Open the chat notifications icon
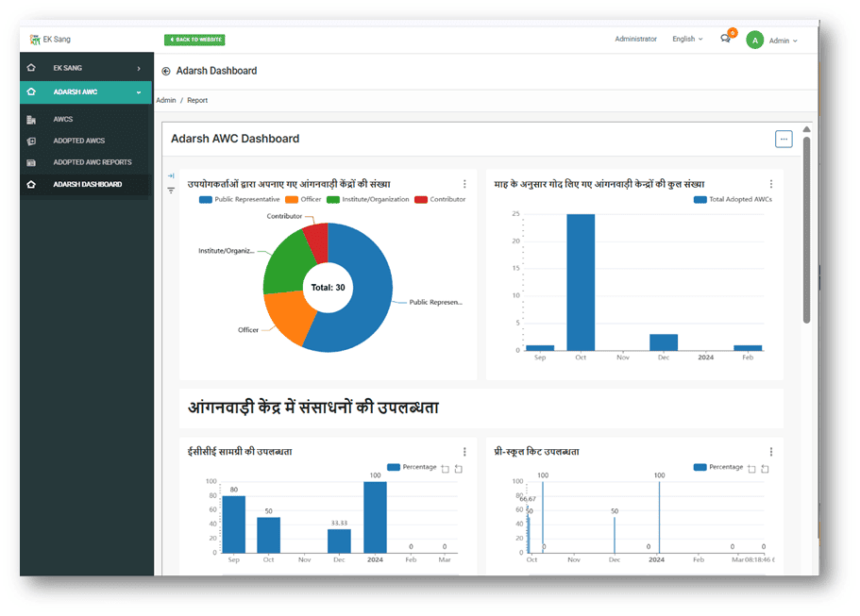The image size is (860, 616). pyautogui.click(x=725, y=39)
